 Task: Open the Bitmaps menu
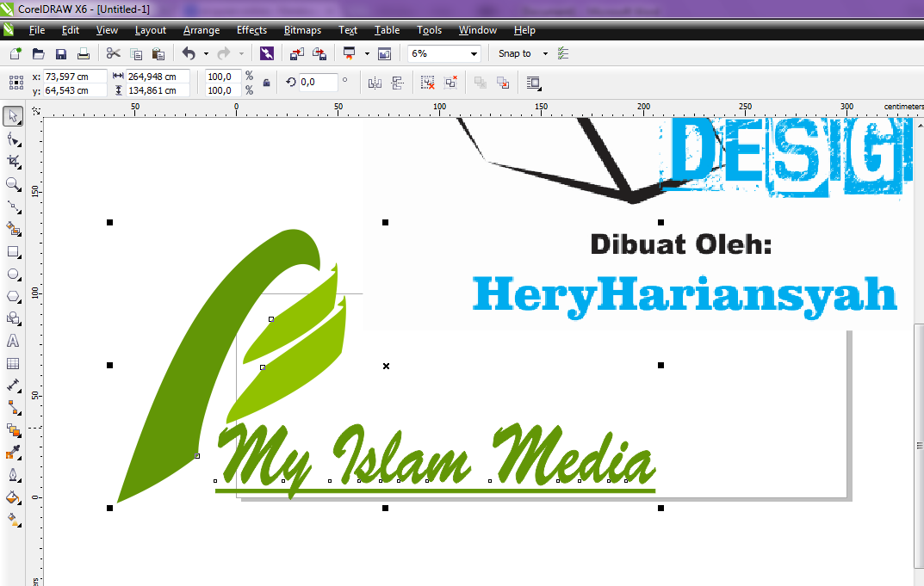tap(302, 30)
